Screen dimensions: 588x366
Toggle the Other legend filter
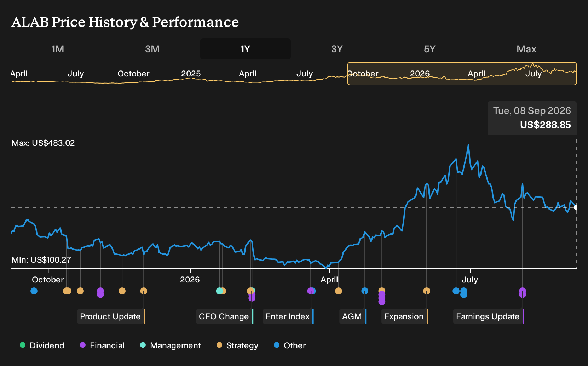tap(290, 345)
